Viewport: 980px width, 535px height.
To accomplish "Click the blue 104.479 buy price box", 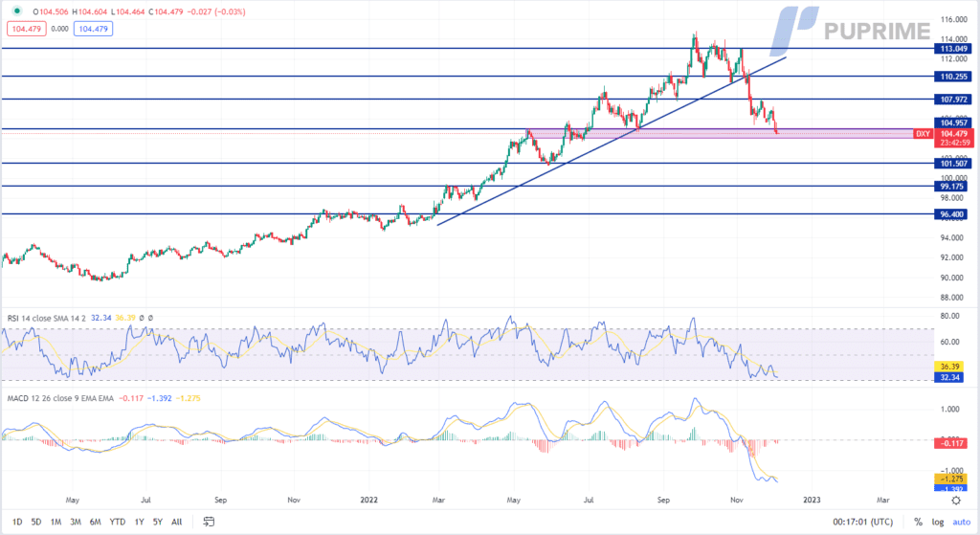I will [93, 29].
